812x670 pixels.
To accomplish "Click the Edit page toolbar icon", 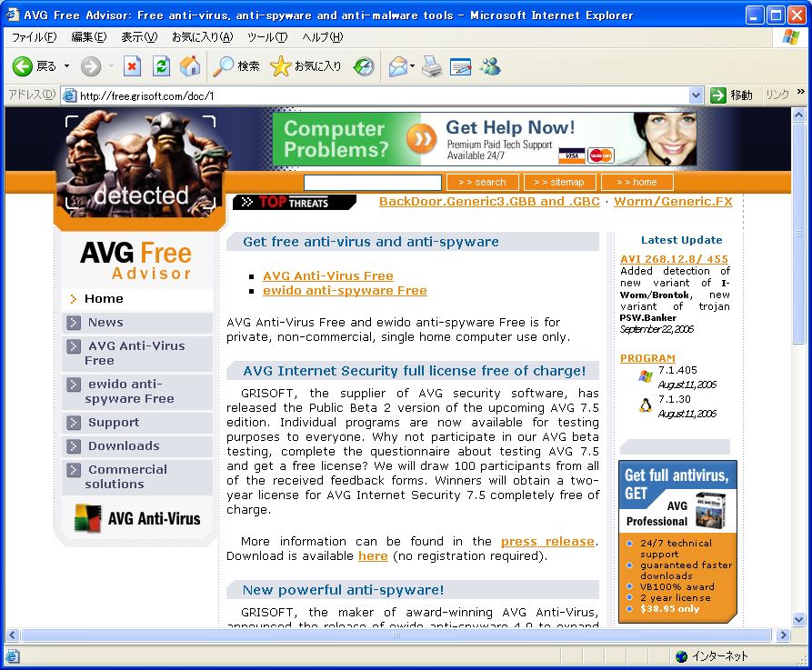I will tap(460, 66).
